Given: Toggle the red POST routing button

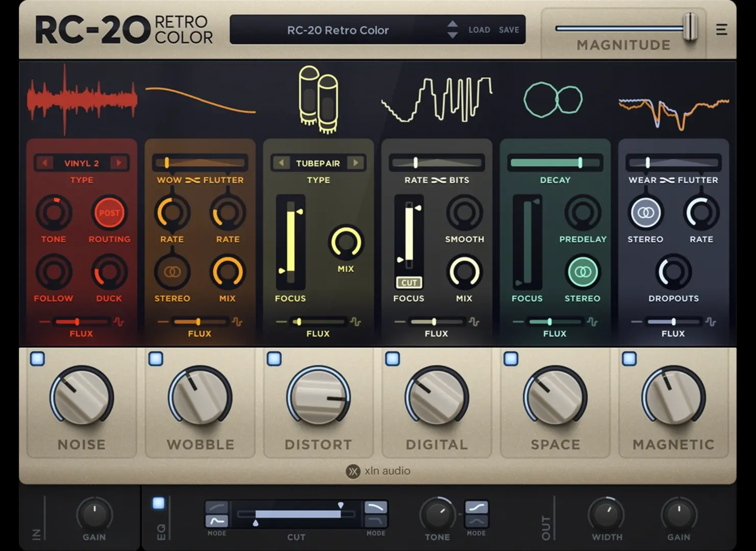Looking at the screenshot, I should point(109,213).
